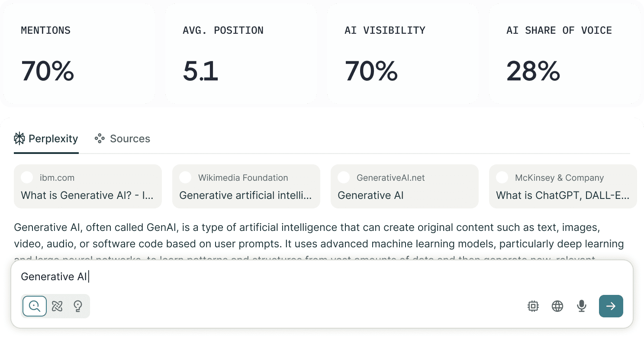Submit query with the arrow button
644x339 pixels.
[611, 306]
